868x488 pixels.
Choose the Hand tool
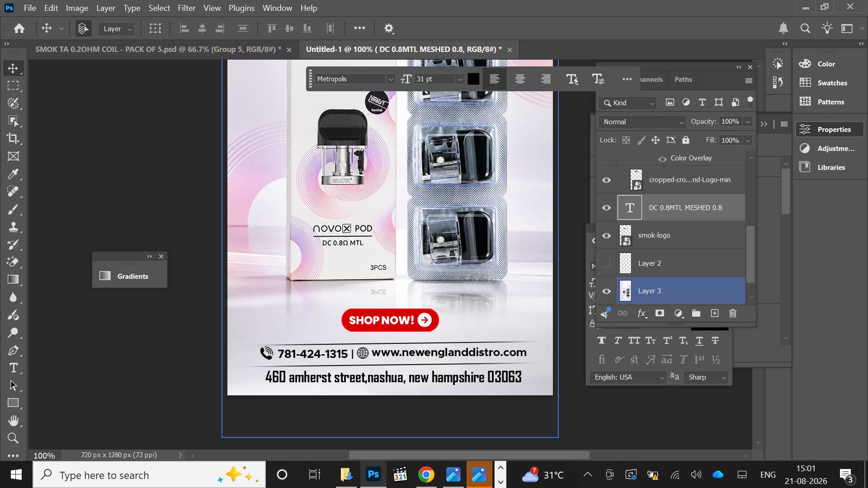[x=13, y=421]
